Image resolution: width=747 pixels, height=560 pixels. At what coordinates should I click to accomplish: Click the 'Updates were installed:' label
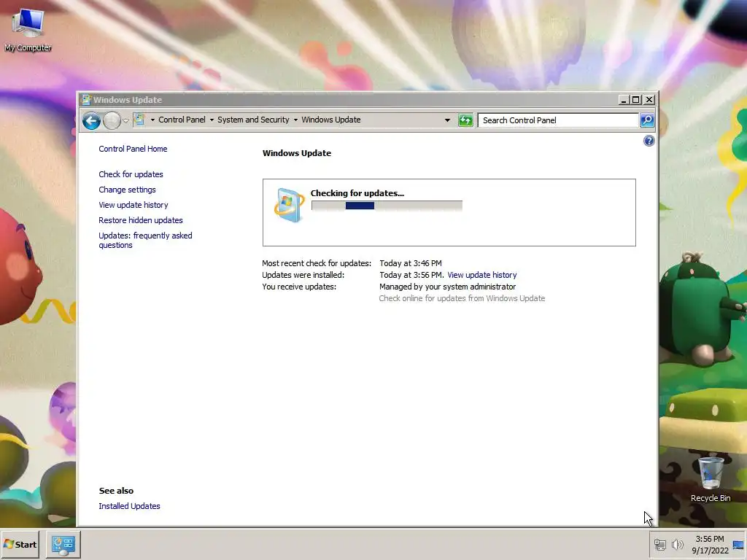pyautogui.click(x=303, y=275)
